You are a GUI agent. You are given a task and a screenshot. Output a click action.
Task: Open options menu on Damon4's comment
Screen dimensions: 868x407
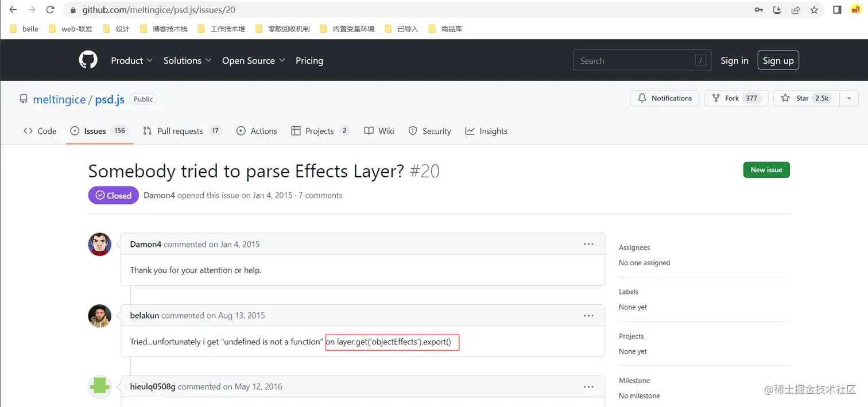click(588, 244)
